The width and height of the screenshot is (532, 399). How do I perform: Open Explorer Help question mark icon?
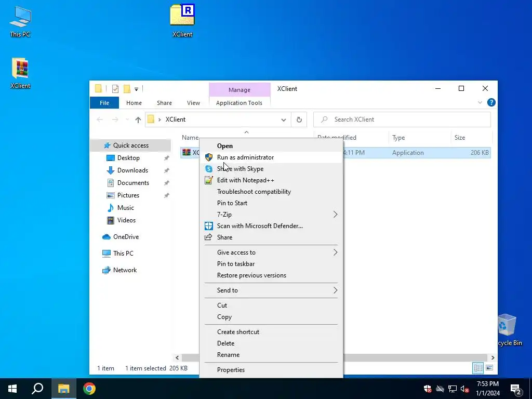pos(491,102)
